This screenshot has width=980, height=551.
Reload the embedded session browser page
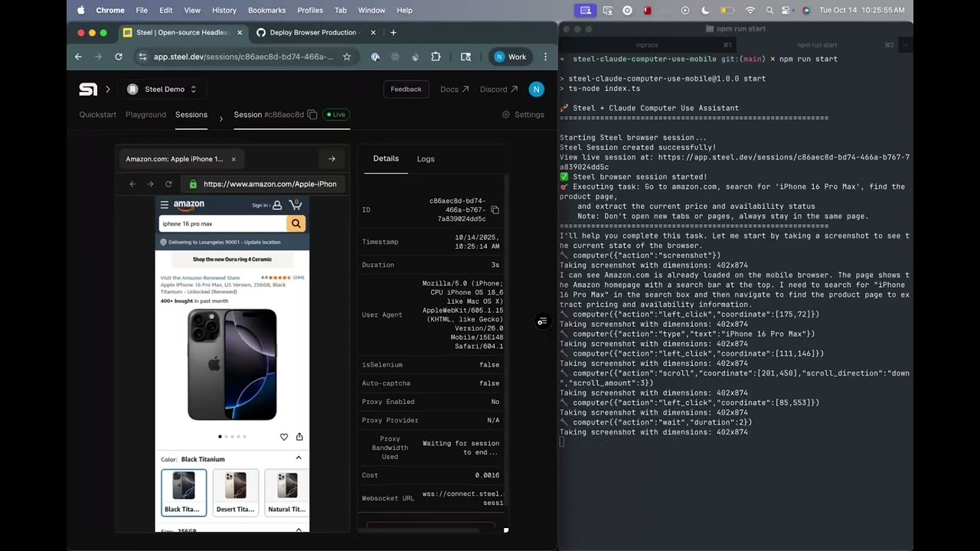click(168, 184)
